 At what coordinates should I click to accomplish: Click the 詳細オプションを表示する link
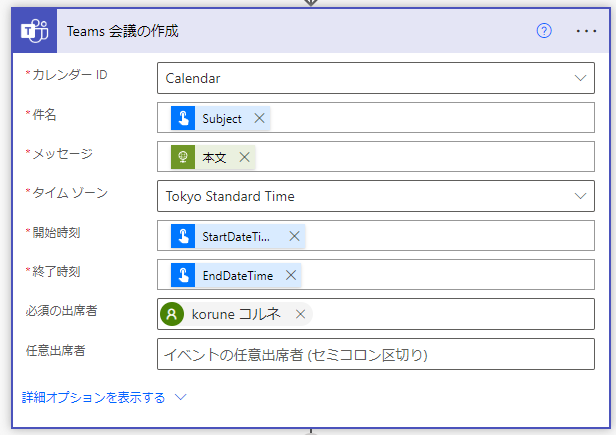pyautogui.click(x=94, y=397)
